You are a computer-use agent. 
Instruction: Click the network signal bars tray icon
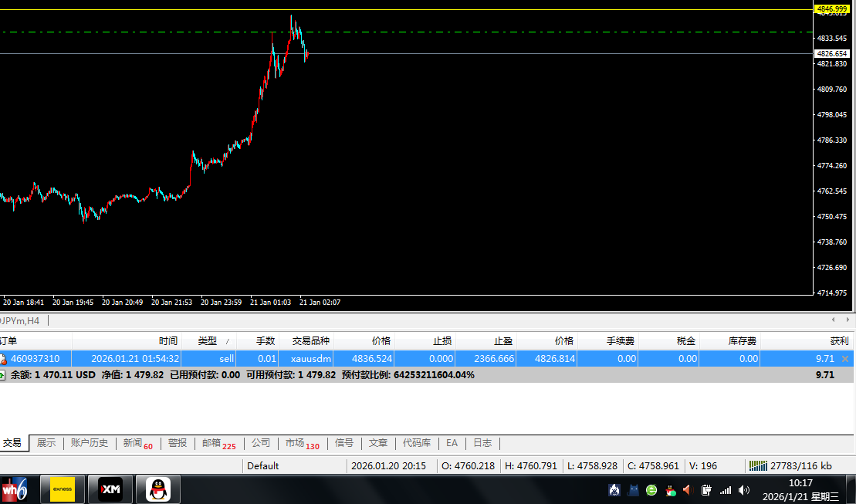(x=725, y=489)
